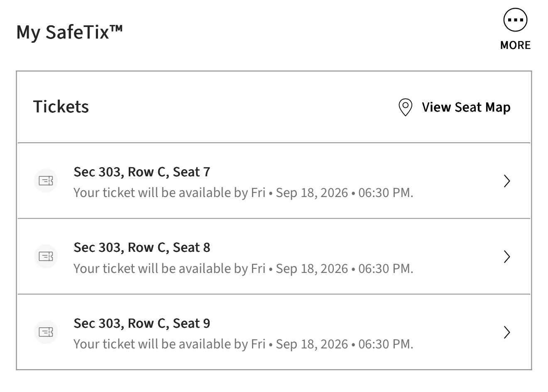Click the My SafeTix page title
This screenshot has height=392, width=548.
coord(69,32)
